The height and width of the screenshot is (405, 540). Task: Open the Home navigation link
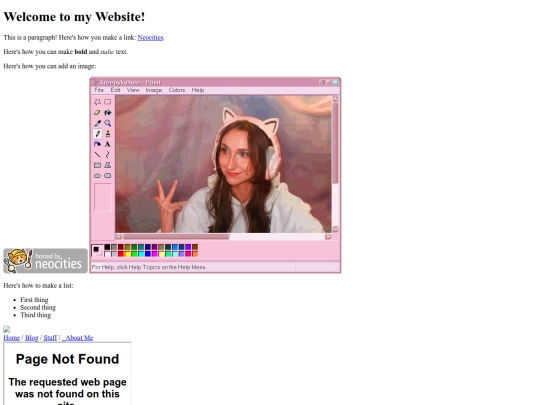[11, 338]
